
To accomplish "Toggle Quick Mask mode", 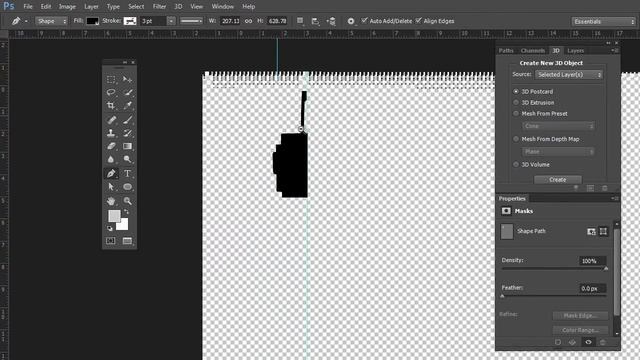I will pyautogui.click(x=111, y=241).
